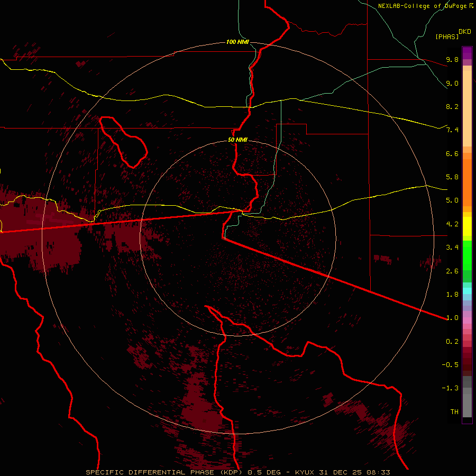The height and width of the screenshot is (476, 476).
Task: Select the 0.2 value on the legend
Action: [x=452, y=342]
